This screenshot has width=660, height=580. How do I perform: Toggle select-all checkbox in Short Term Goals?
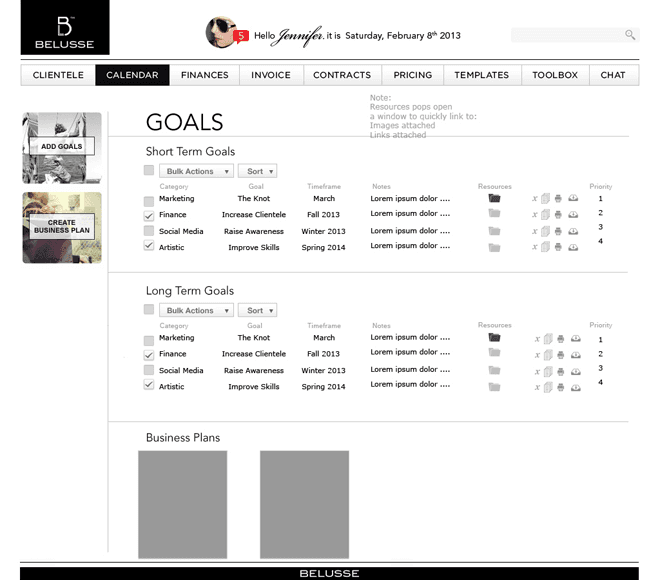149,170
